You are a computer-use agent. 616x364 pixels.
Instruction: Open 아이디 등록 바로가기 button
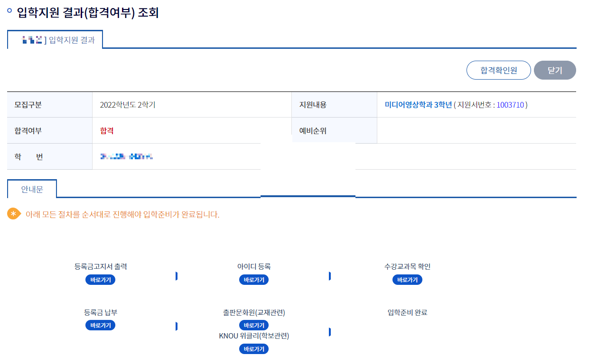point(254,280)
